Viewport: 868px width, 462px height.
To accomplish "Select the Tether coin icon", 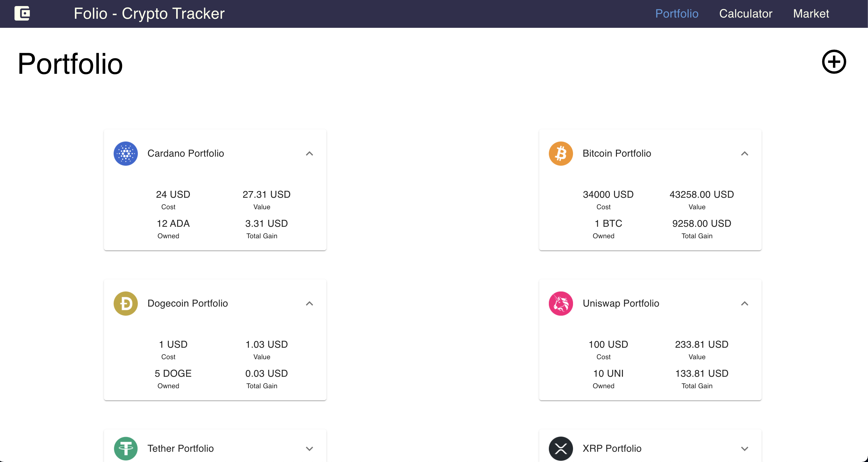I will (x=125, y=448).
